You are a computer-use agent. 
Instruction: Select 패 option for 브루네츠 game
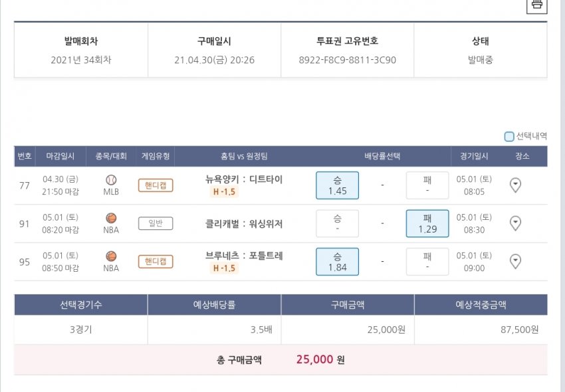(x=427, y=261)
